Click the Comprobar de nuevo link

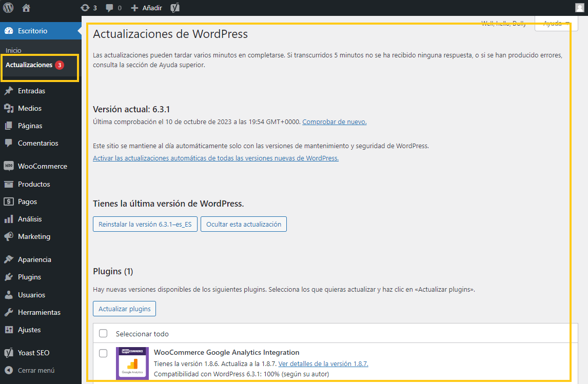(x=335, y=122)
